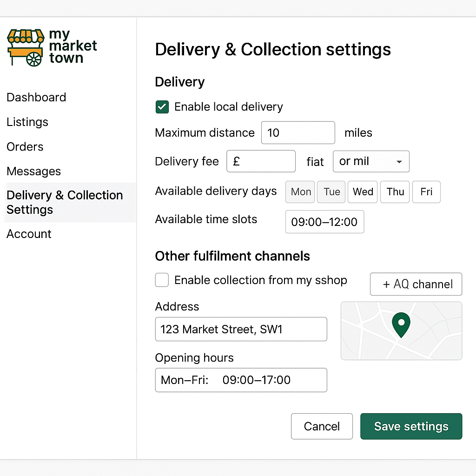Screen dimensions: 476x476
Task: Click the map pin marker on the map preview
Action: [401, 324]
